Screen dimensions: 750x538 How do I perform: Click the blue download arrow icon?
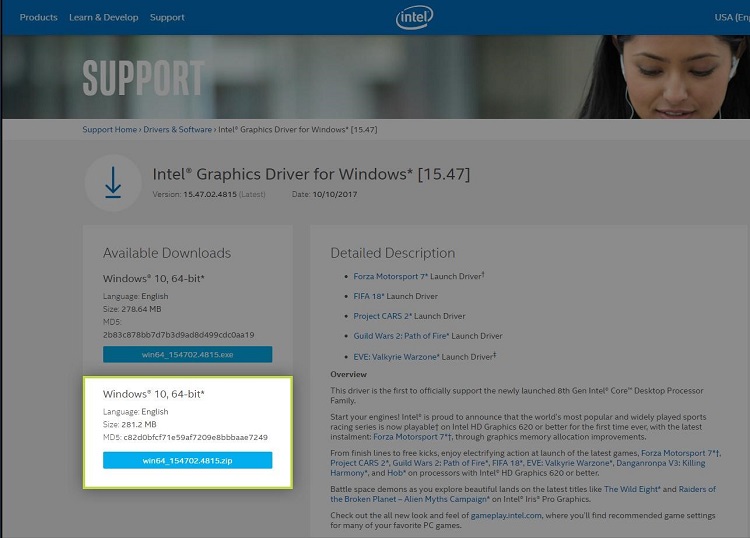pos(113,182)
